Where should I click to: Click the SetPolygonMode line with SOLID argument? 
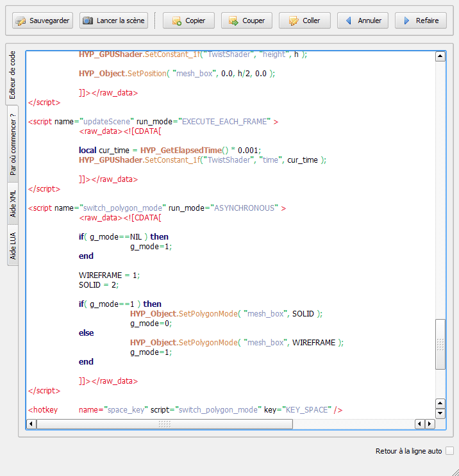click(226, 314)
